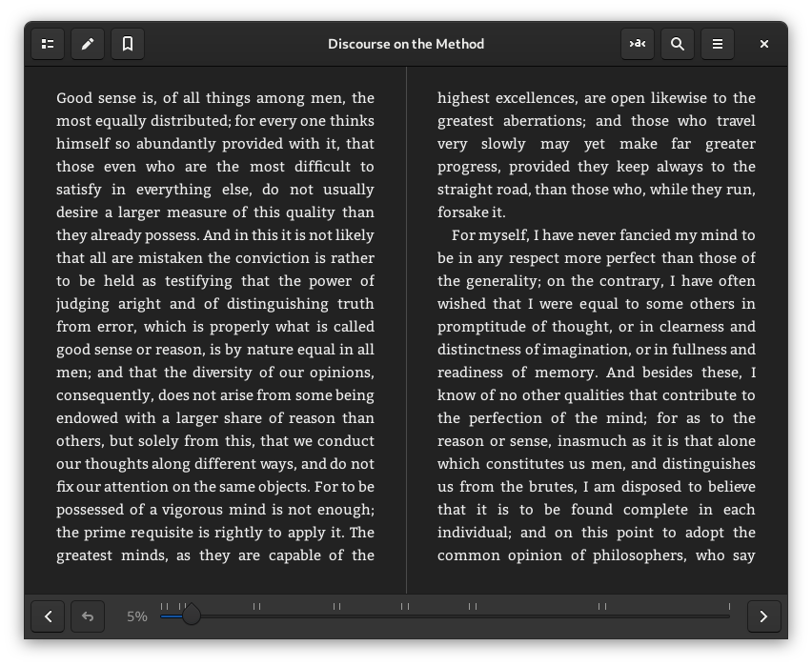
Task: Open the search in book button
Action: [678, 44]
